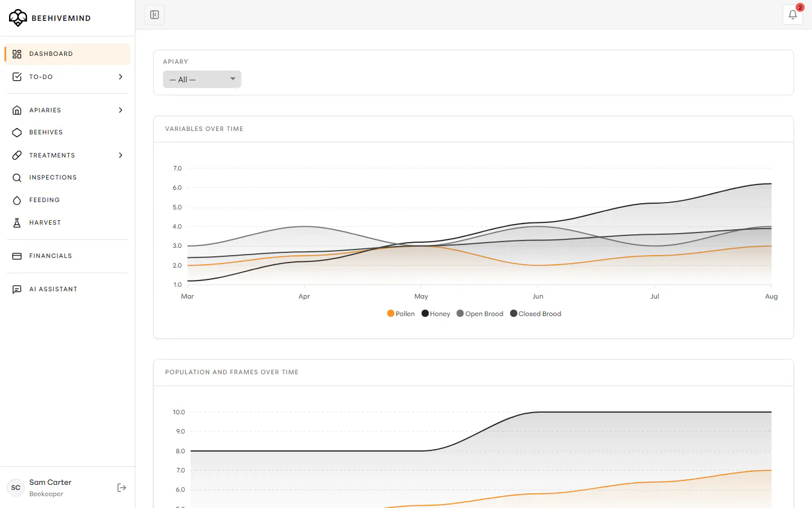Click the Mar label on the x-axis
Screen dimensions: 812x508
(187, 297)
